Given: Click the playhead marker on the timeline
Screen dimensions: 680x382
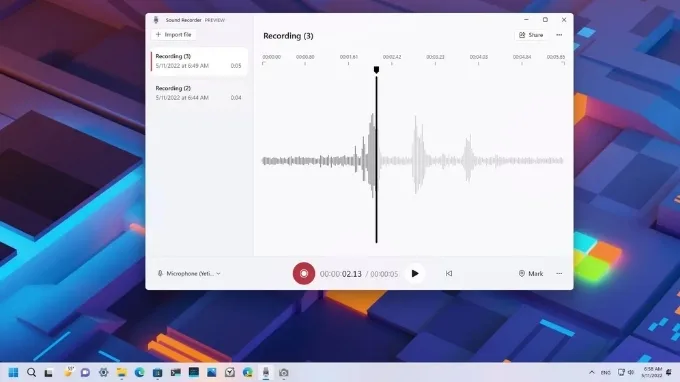Looking at the screenshot, I should tap(376, 70).
